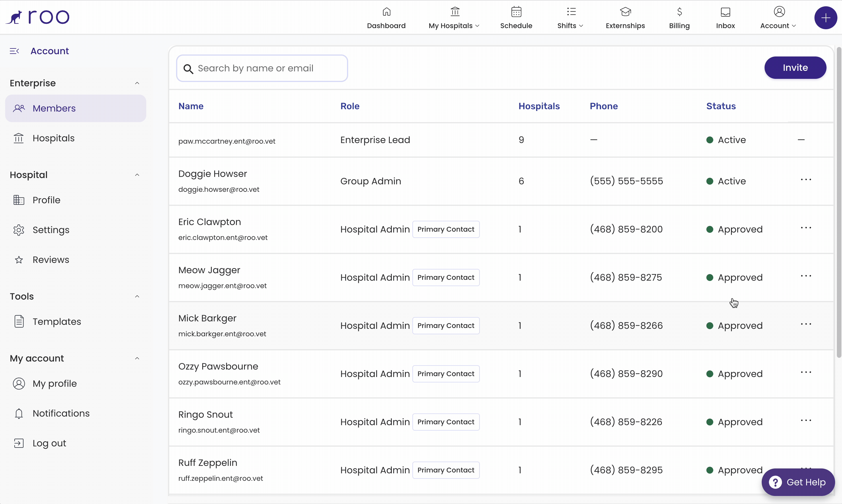Sort by Status column header
This screenshot has height=504, width=842.
pos(721,106)
